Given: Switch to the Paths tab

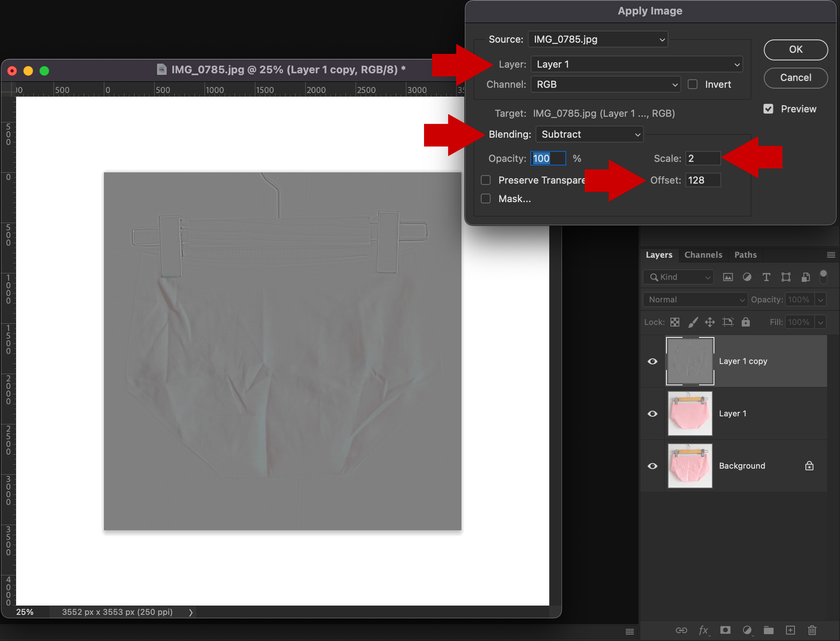Looking at the screenshot, I should click(745, 255).
